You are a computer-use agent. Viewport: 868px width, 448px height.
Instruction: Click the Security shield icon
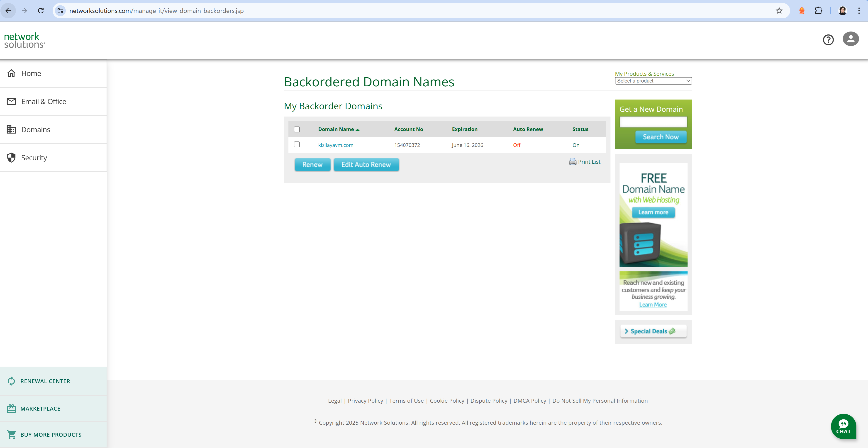[x=12, y=157]
